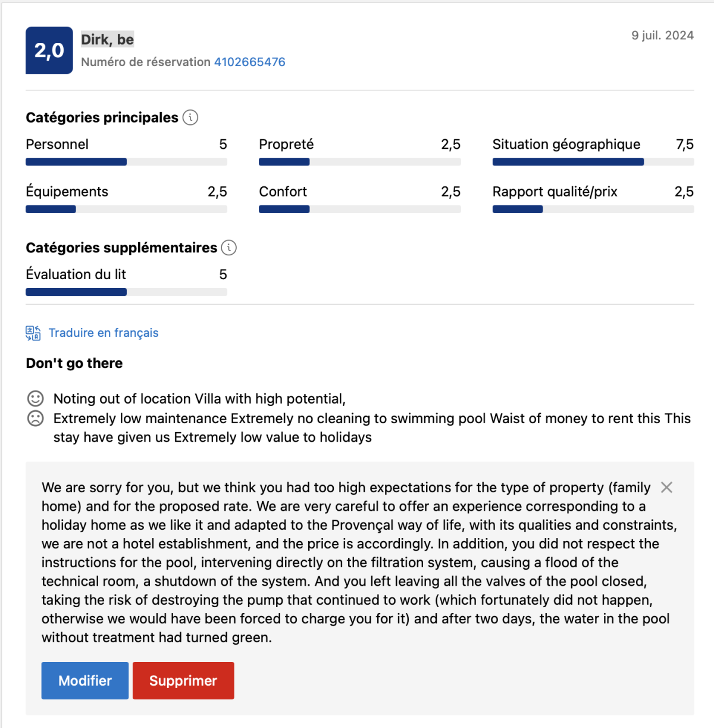Image resolution: width=714 pixels, height=728 pixels.
Task: Click the info icon beside Catégories supplémentaires
Action: tap(229, 248)
